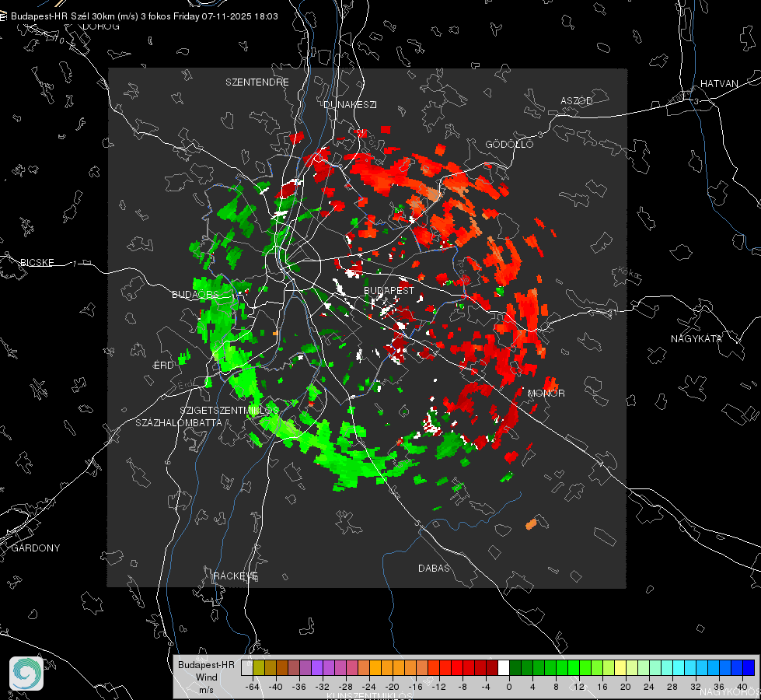This screenshot has width=761, height=700.
Task: Click the '-64' legend value
Action: tap(253, 687)
